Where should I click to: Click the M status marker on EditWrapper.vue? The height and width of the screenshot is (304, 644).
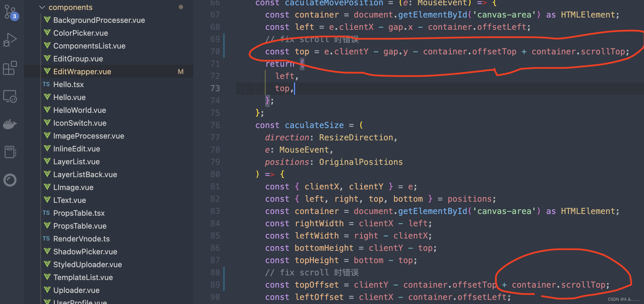[181, 72]
